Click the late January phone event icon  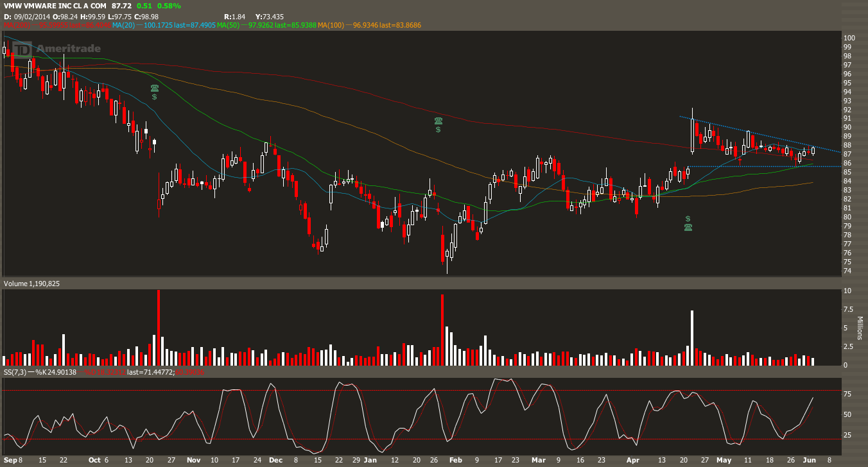pyautogui.click(x=438, y=121)
